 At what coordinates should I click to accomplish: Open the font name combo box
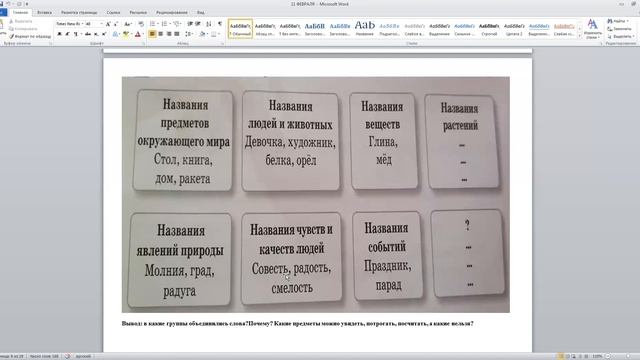pyautogui.click(x=70, y=24)
